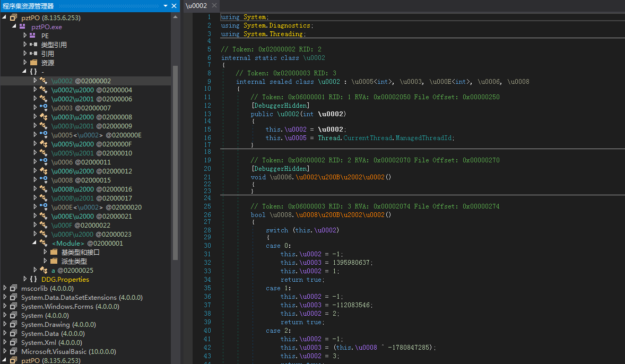Click the 基类型和接口 folder icon
Viewport: 625px width, 364px height.
point(54,252)
